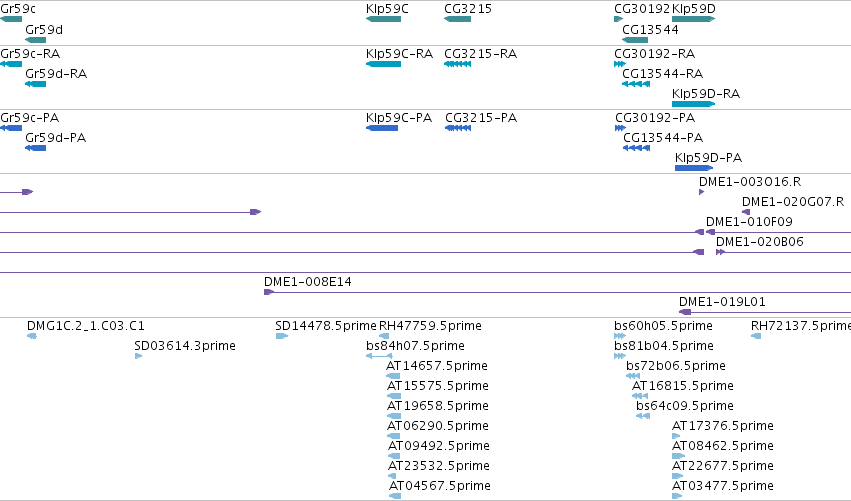Select the AT06290.5prime EST label

(x=438, y=427)
